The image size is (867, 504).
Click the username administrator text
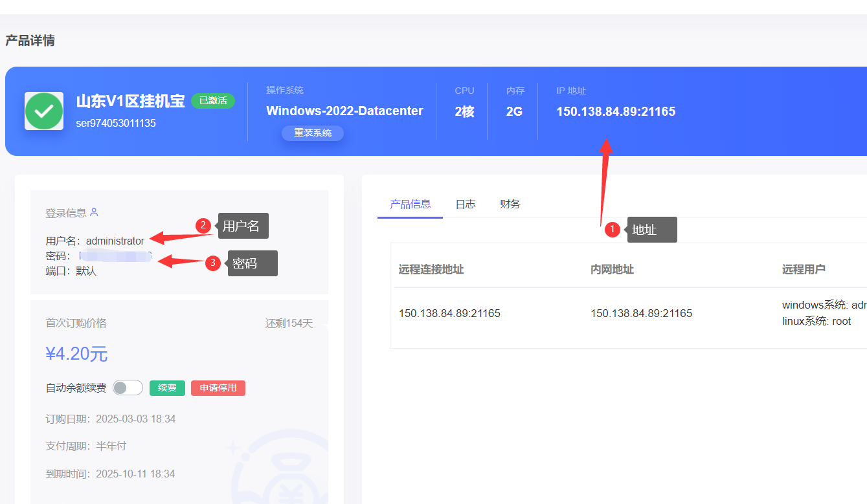coord(115,241)
